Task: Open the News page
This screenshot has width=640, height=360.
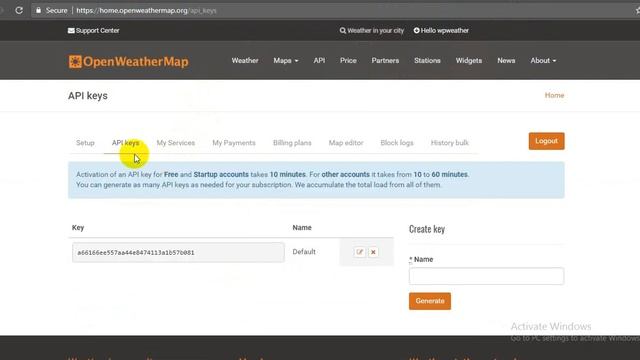Action: pyautogui.click(x=506, y=60)
